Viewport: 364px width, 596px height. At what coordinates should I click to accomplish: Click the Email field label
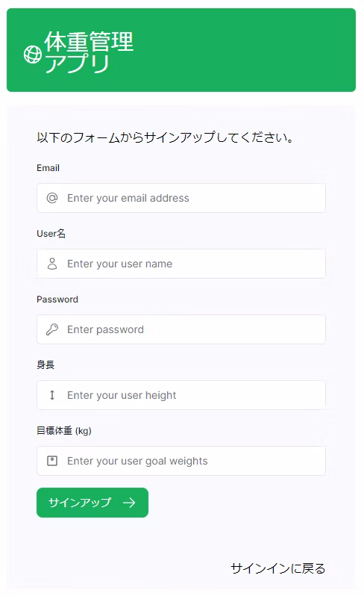(x=48, y=168)
